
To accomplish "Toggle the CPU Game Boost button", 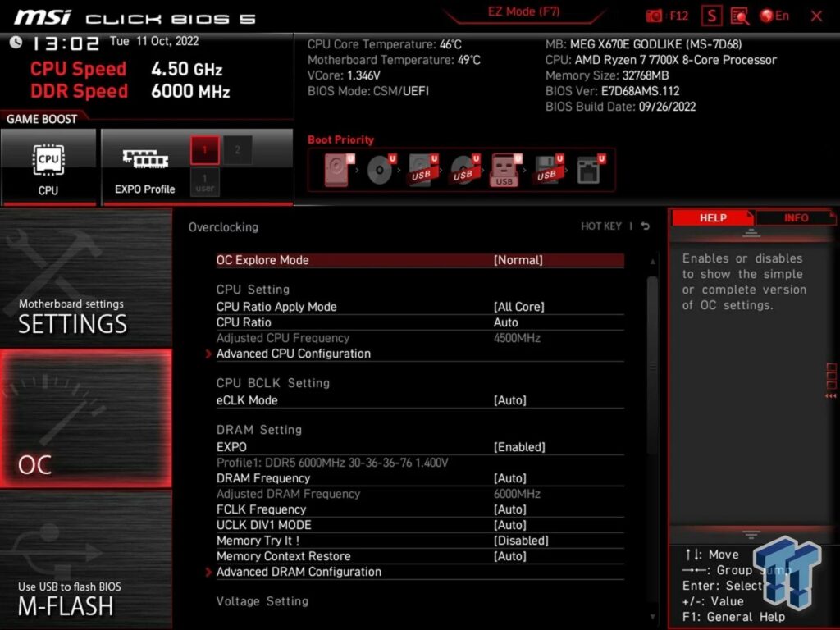I will (x=48, y=167).
